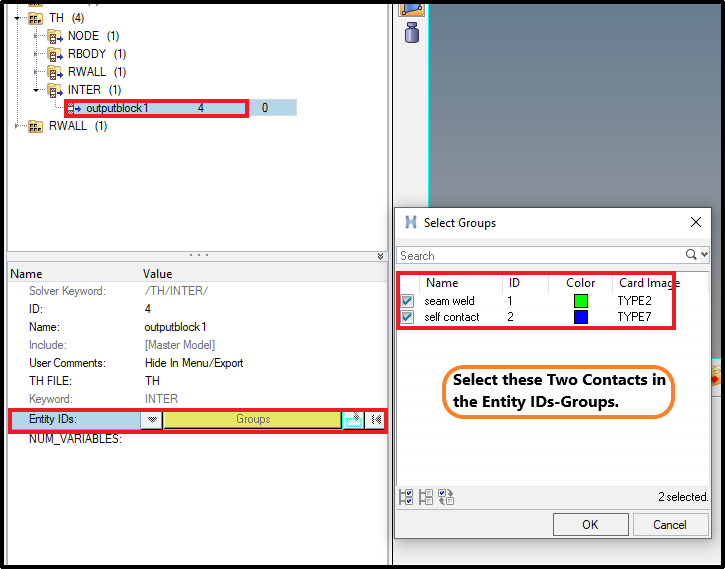Screen dimensions: 725x569
Task: Click the outputblock1 entity icon
Action: tap(74, 108)
